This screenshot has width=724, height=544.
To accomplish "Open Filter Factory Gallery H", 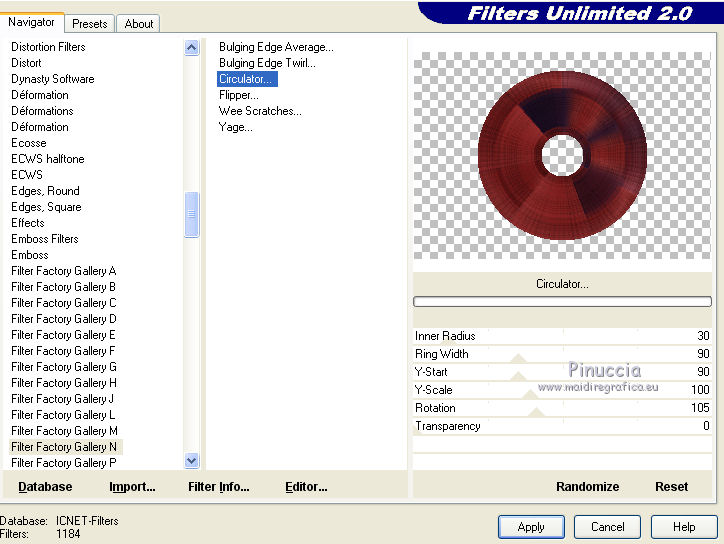I will (64, 383).
